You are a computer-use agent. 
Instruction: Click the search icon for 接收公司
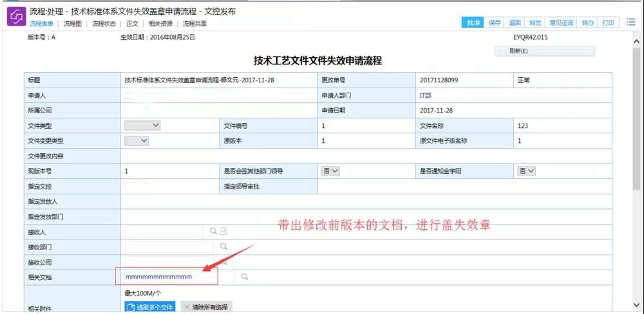(223, 262)
